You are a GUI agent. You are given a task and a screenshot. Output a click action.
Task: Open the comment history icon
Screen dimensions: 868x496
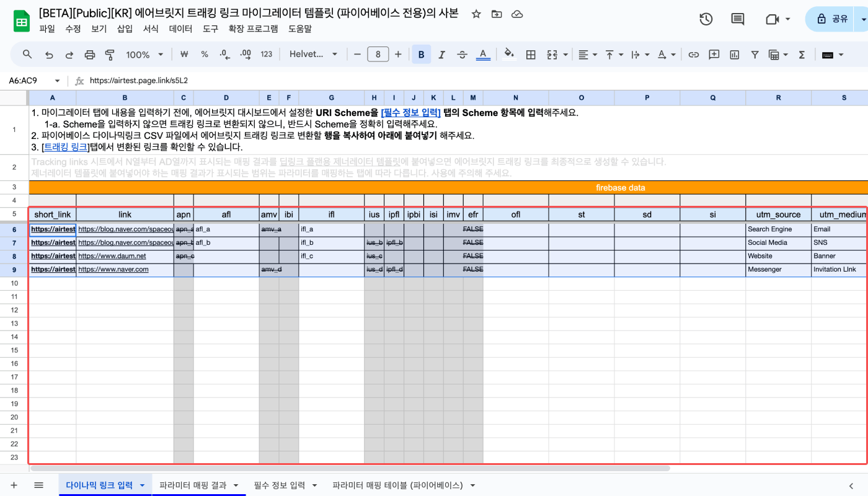pyautogui.click(x=738, y=19)
